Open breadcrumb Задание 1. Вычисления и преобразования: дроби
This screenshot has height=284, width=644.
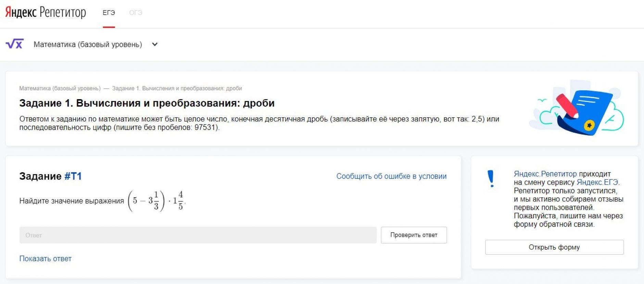[177, 88]
